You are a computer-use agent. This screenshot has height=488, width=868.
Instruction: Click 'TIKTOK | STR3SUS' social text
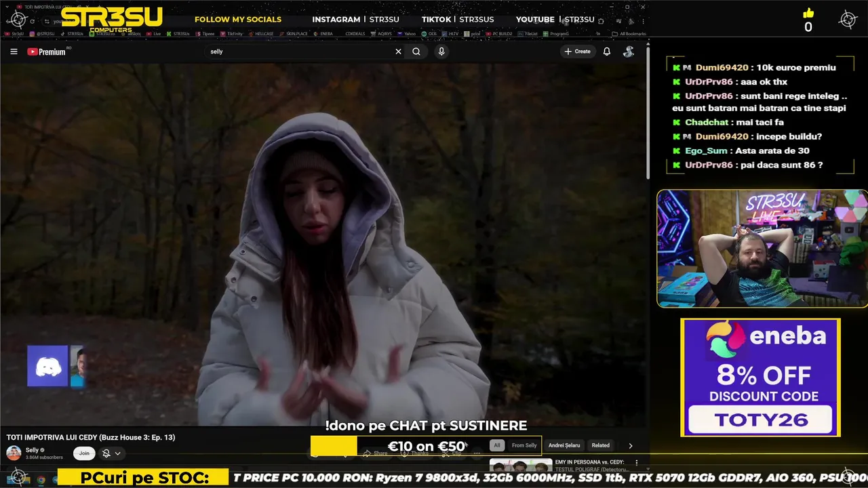click(x=458, y=20)
